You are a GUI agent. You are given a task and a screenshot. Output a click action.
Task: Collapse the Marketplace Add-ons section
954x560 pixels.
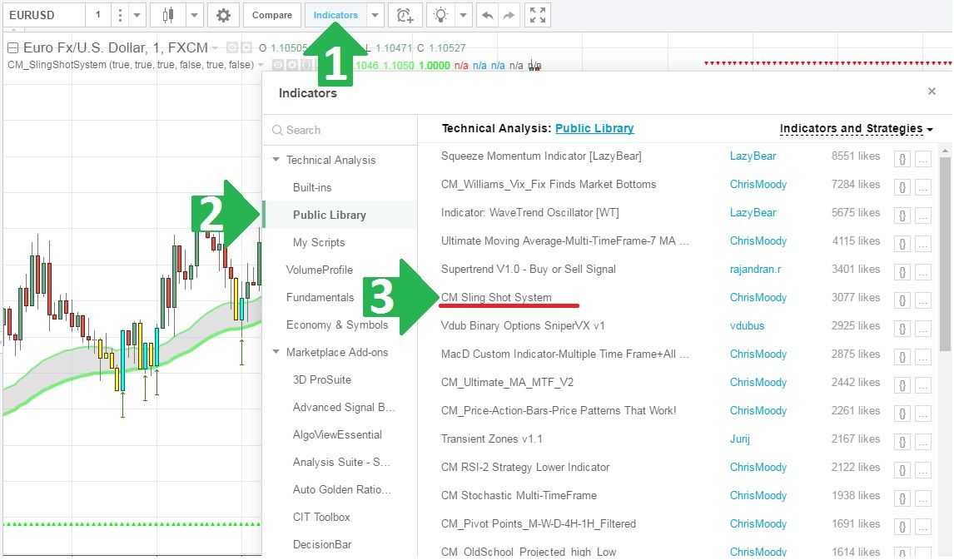276,352
